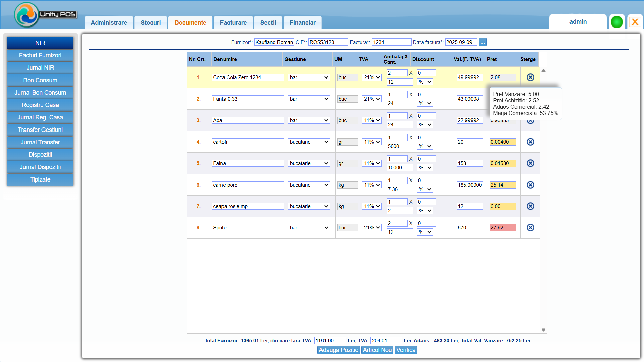Expand TVA dropdown for Apa row
The width and height of the screenshot is (644, 362).
tap(372, 120)
